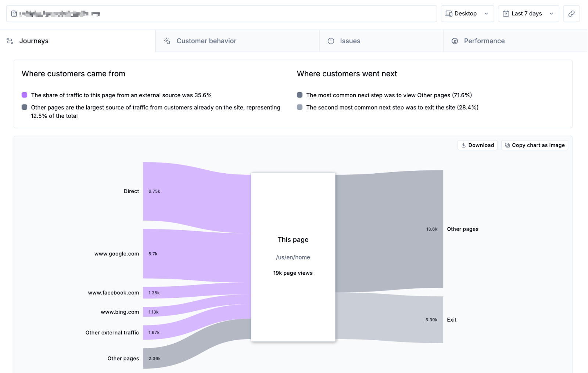Select the Journeys tab flow icon
The height and width of the screenshot is (373, 588).
tap(11, 41)
